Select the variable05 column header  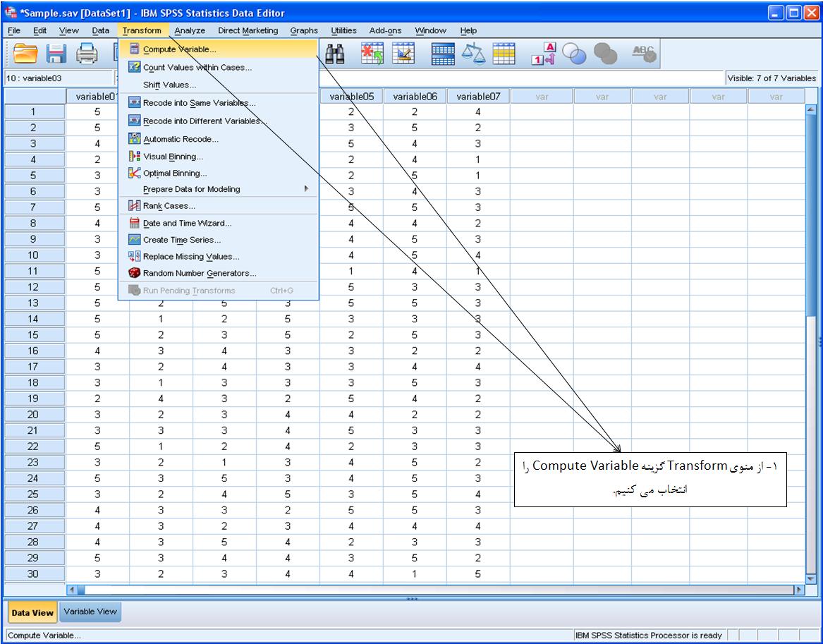click(x=352, y=97)
